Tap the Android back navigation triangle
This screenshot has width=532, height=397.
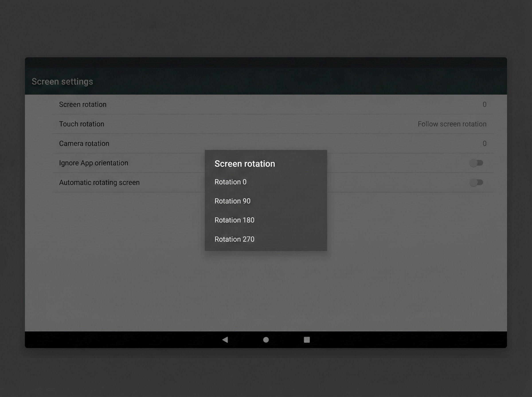point(225,340)
